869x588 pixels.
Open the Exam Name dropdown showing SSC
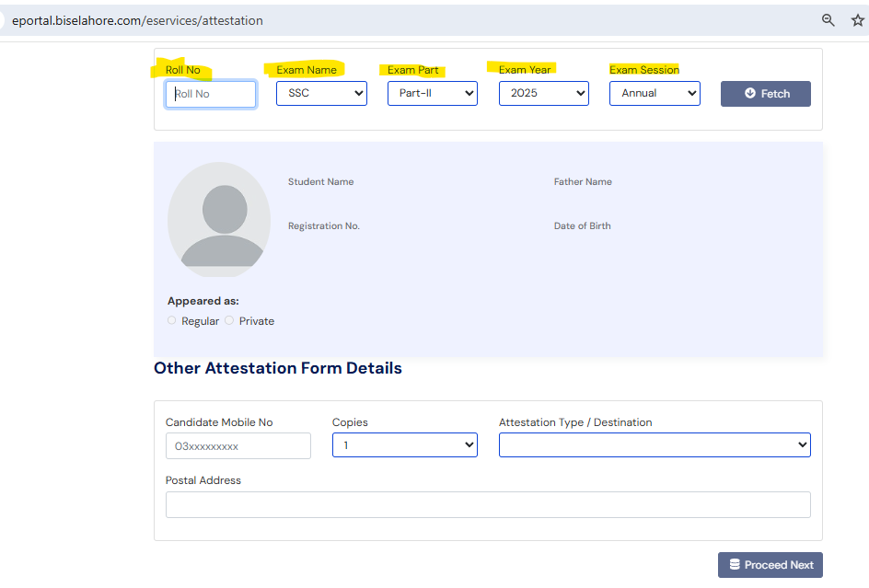tap(321, 93)
